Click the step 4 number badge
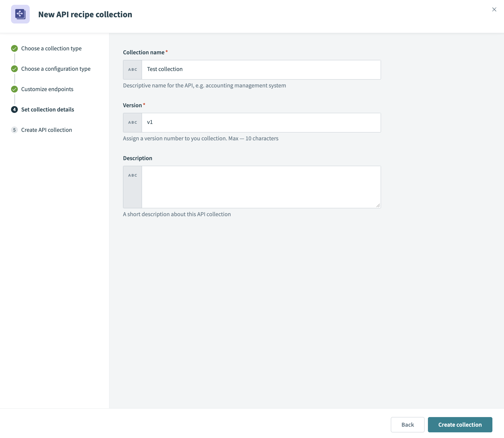Screen dimensions: 504x438 (x=14, y=109)
